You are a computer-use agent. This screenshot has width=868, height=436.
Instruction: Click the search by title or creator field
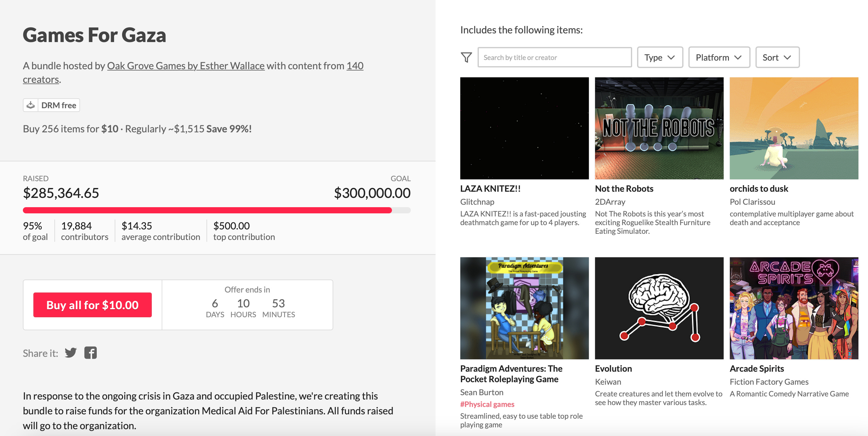click(555, 57)
